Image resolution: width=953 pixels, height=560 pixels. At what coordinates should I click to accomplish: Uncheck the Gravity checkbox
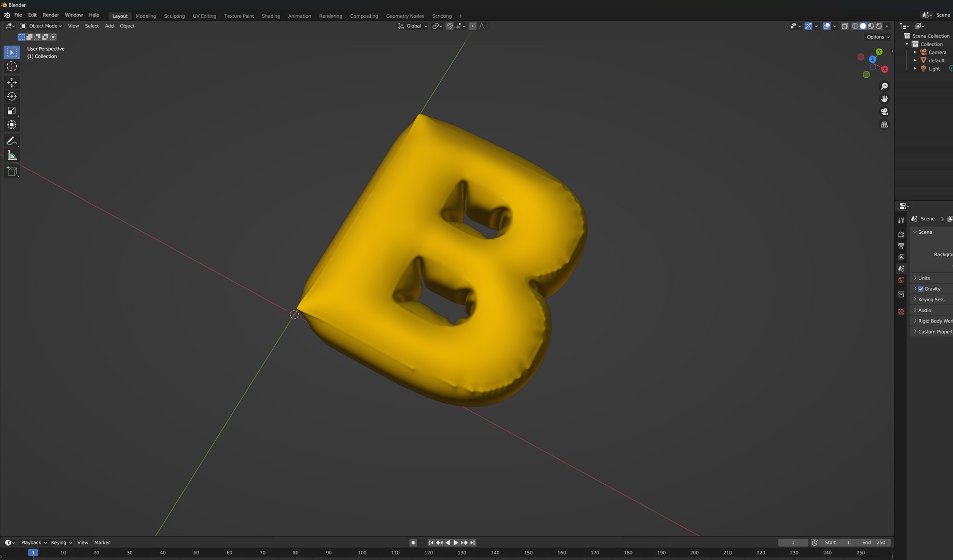(921, 289)
